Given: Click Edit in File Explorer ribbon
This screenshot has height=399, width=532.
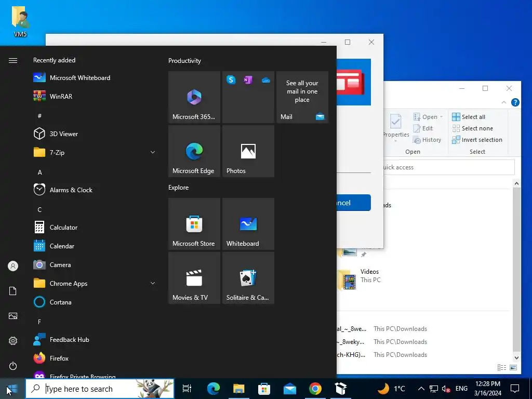Looking at the screenshot, I should point(423,128).
